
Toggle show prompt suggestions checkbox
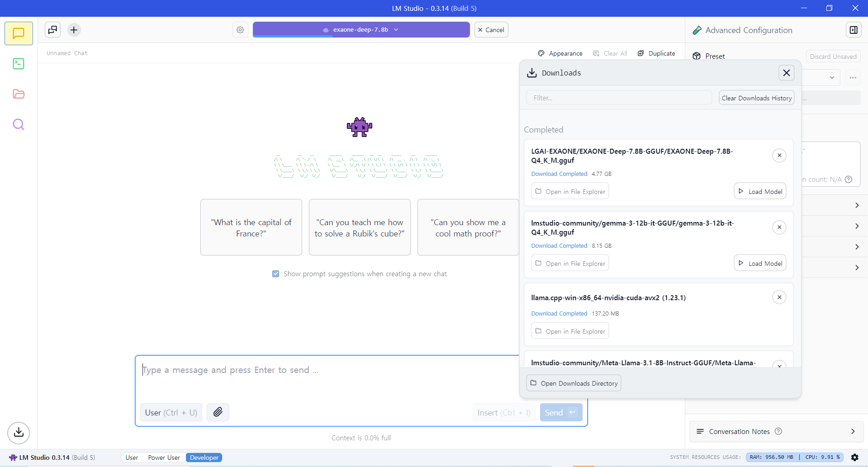(275, 274)
